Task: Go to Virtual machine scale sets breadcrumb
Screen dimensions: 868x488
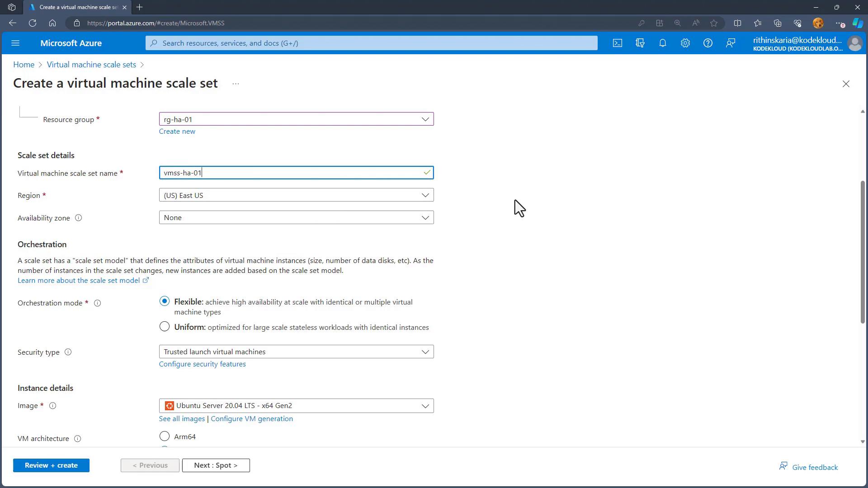Action: 91,65
